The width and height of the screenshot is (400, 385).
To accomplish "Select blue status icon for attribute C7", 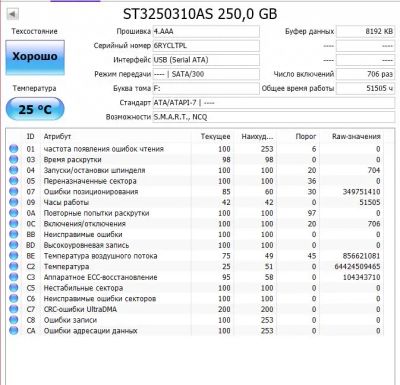I will (14, 309).
